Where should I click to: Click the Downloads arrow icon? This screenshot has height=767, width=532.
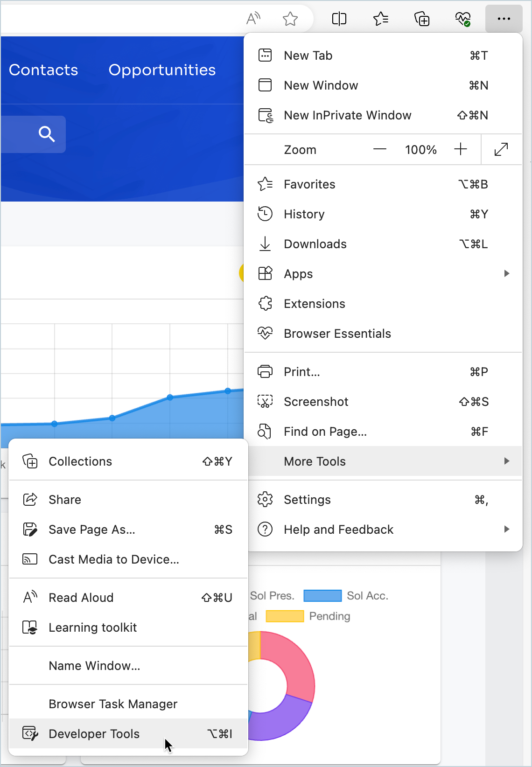265,244
